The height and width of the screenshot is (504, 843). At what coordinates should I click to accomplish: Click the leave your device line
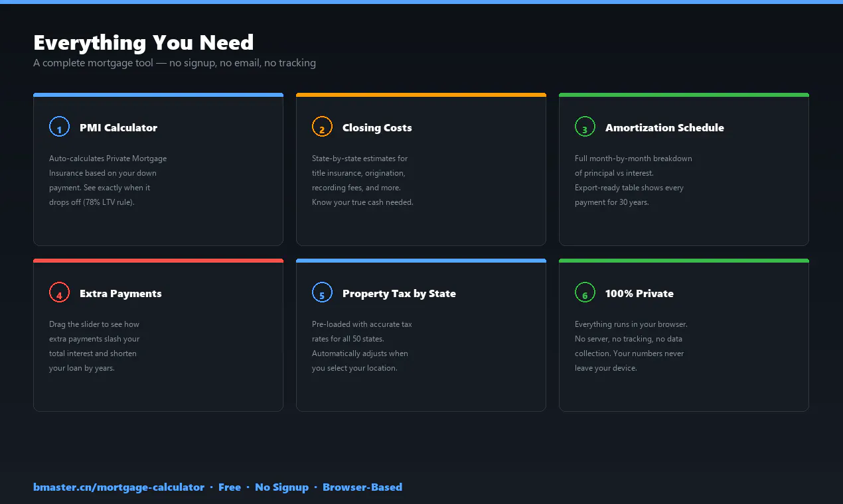pos(606,368)
